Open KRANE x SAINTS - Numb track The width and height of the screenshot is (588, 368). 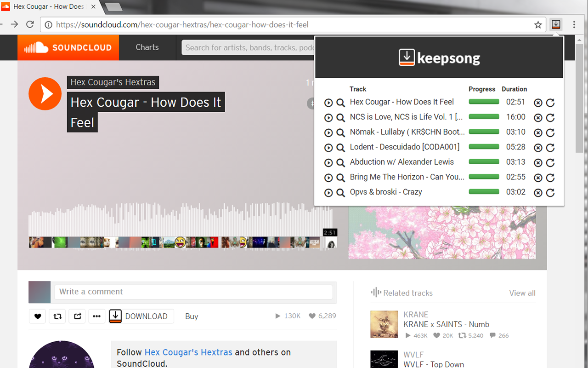pyautogui.click(x=446, y=324)
